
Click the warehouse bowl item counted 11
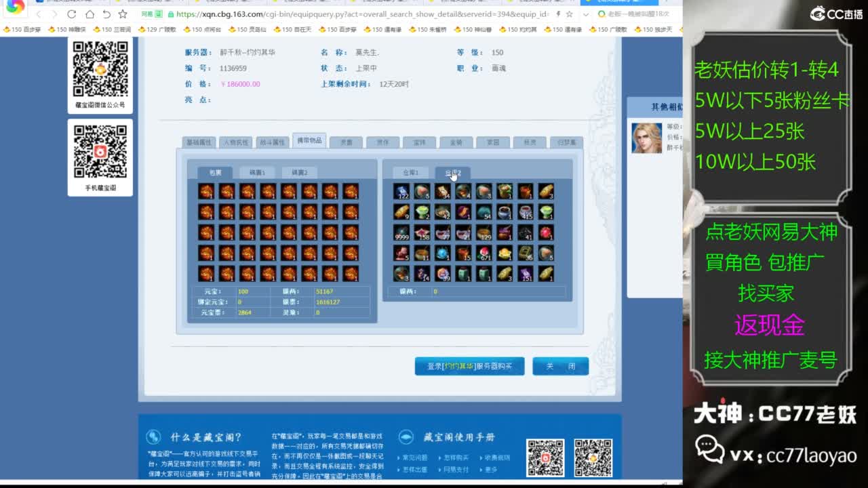pyautogui.click(x=422, y=253)
